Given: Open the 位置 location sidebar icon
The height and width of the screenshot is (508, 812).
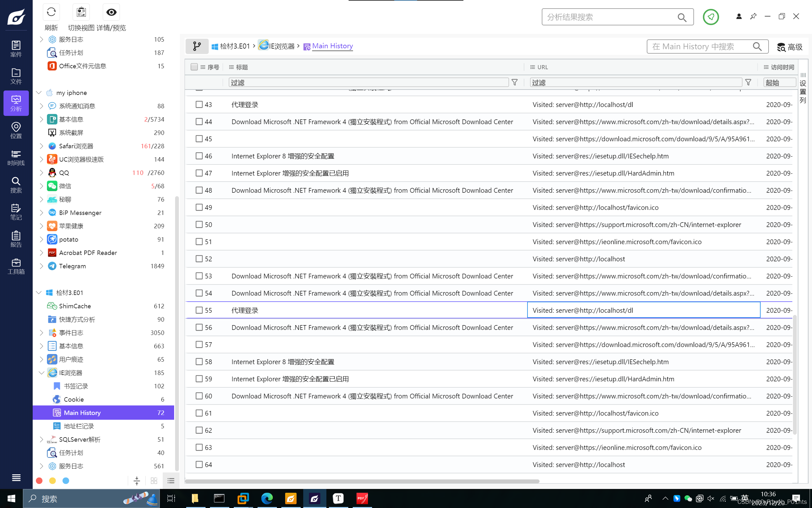Looking at the screenshot, I should click(x=16, y=130).
